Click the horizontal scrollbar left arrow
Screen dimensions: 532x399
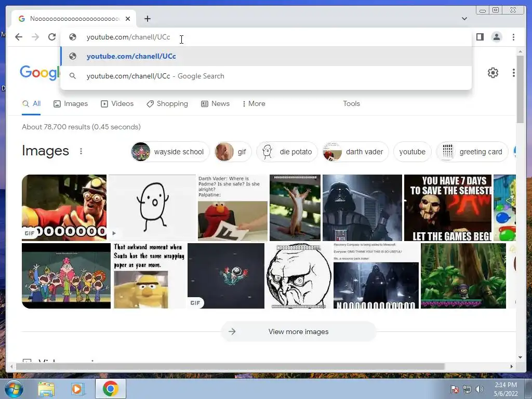11,366
